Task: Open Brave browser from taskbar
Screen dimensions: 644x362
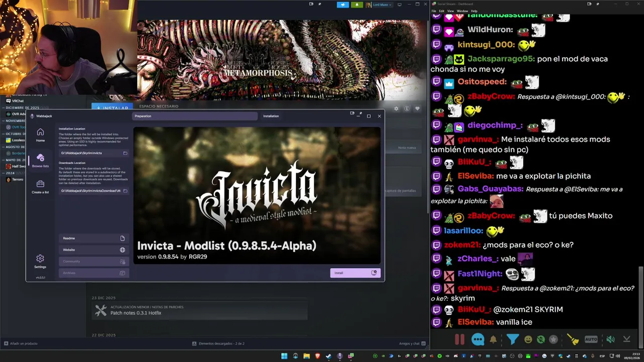Action: [x=317, y=356]
